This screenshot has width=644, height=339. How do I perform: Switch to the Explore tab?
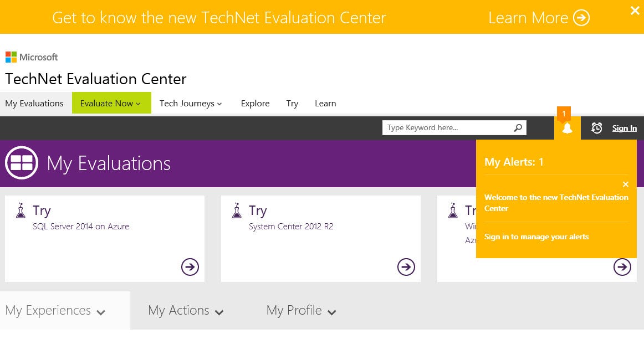point(255,103)
